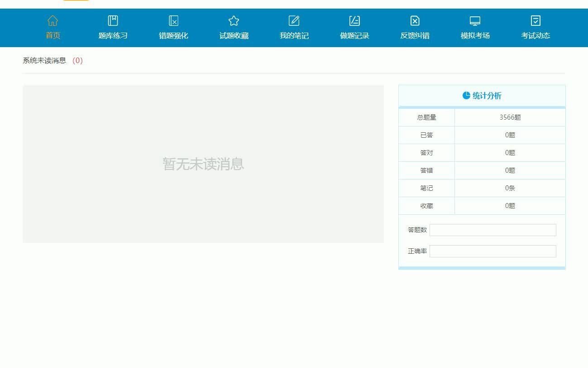The width and height of the screenshot is (588, 368).
Task: Click the 统计分析 pie chart icon
Action: [x=466, y=96]
